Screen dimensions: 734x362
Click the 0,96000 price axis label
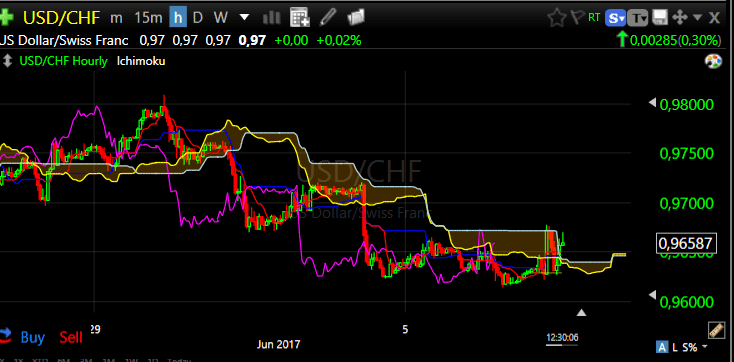coord(687,302)
